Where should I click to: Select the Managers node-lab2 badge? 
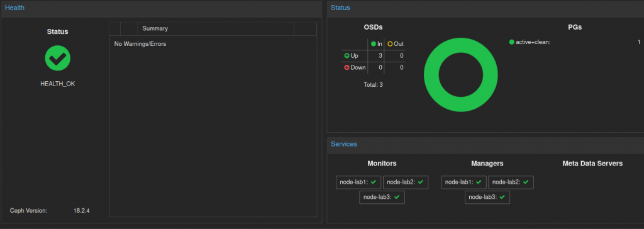coord(511,182)
